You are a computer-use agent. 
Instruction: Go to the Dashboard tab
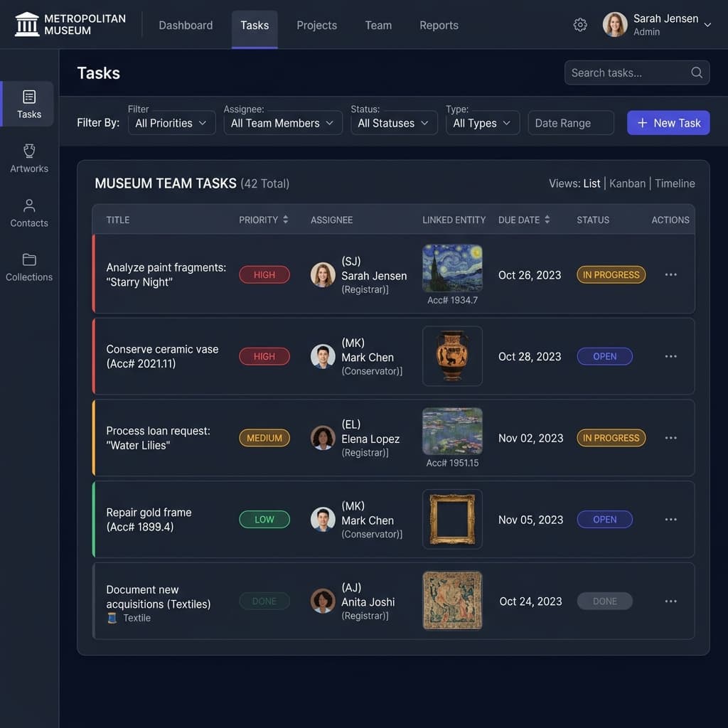click(186, 25)
